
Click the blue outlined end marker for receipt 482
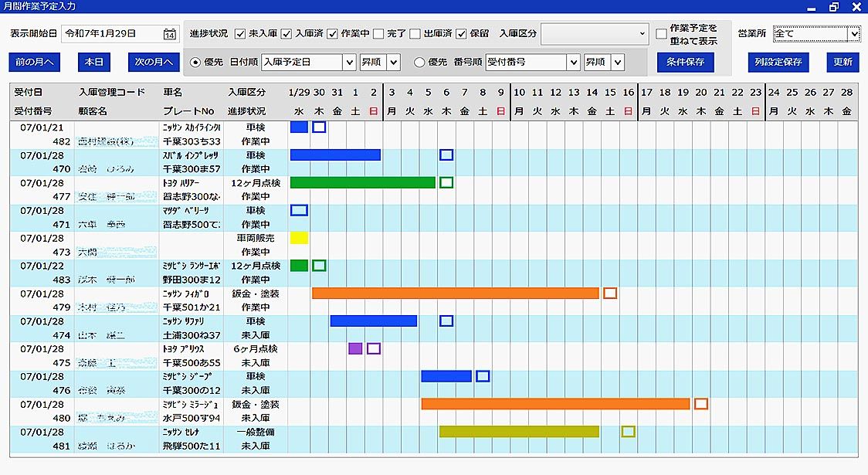coord(318,127)
